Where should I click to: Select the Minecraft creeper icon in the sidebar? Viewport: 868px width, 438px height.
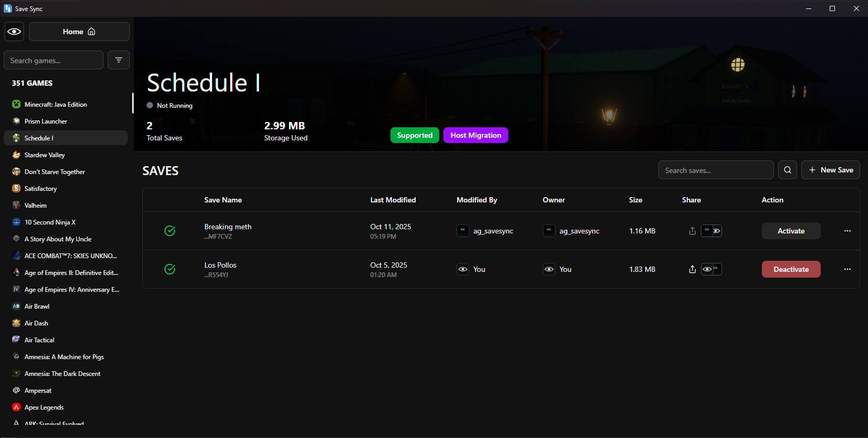pyautogui.click(x=16, y=104)
